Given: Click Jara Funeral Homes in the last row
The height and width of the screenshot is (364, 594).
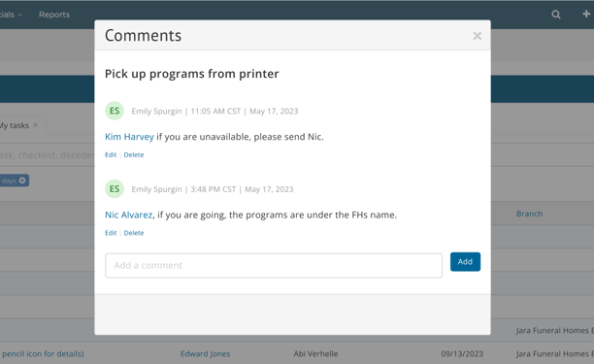Looking at the screenshot, I should [x=554, y=353].
